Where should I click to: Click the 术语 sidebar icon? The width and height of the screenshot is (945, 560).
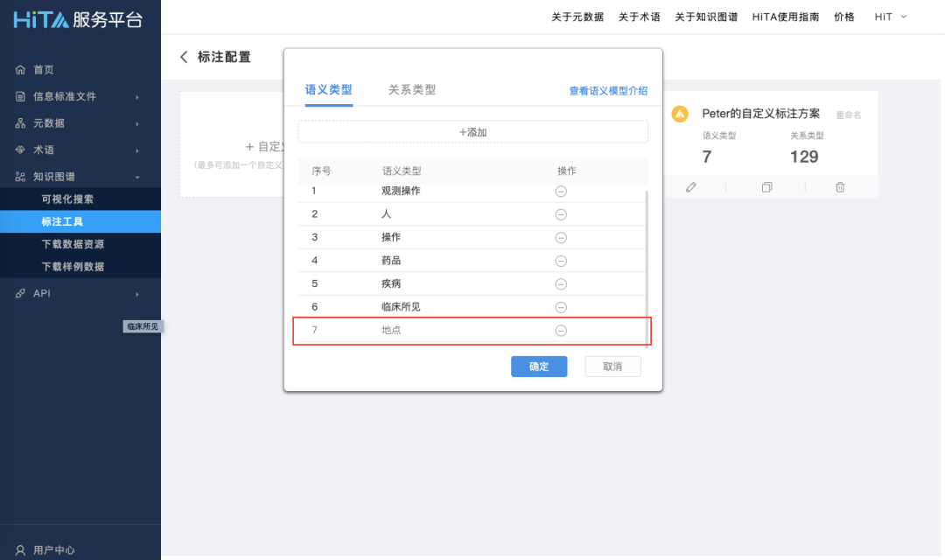tap(20, 150)
